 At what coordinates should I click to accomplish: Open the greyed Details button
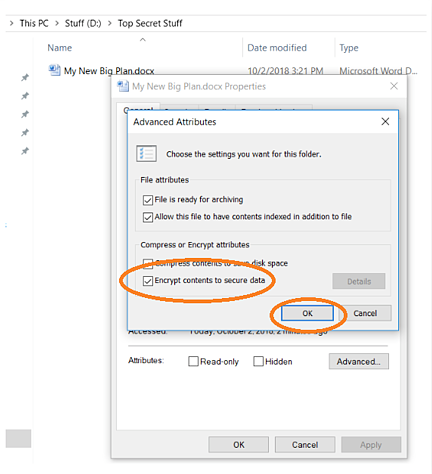(x=359, y=281)
